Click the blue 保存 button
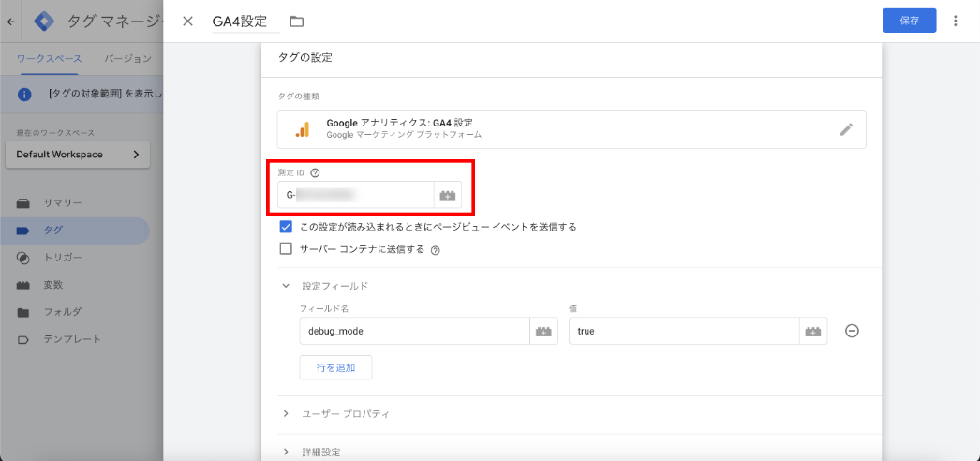Screen dimensions: 980x461 [910, 21]
